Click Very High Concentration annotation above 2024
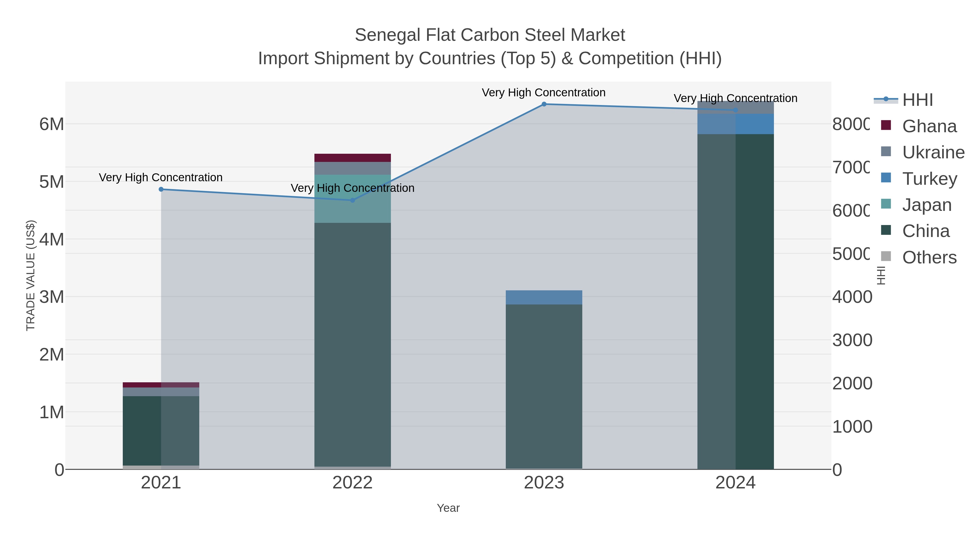The height and width of the screenshot is (551, 980). pyautogui.click(x=735, y=98)
